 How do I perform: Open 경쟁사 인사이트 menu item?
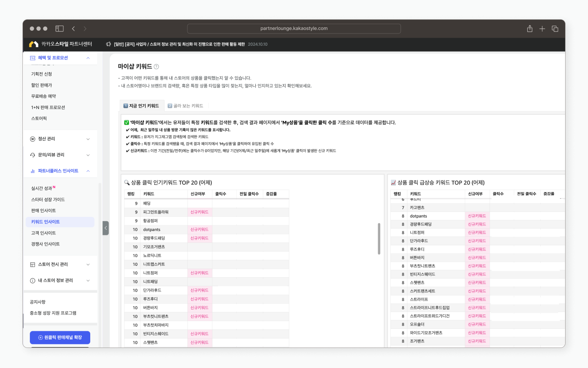click(x=46, y=244)
